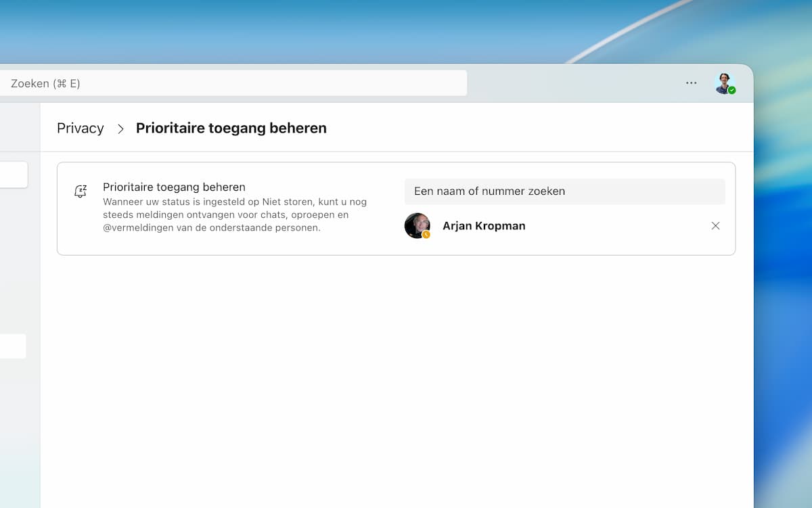Click the breadcrumb chevron after Privacy
Image resolution: width=812 pixels, height=508 pixels.
click(x=120, y=129)
